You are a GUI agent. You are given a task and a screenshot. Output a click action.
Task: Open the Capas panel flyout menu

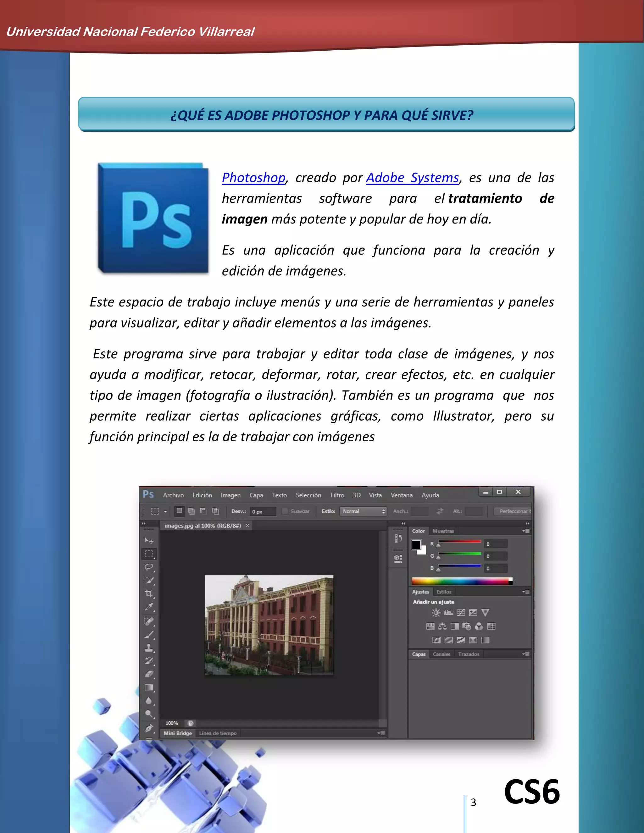526,654
